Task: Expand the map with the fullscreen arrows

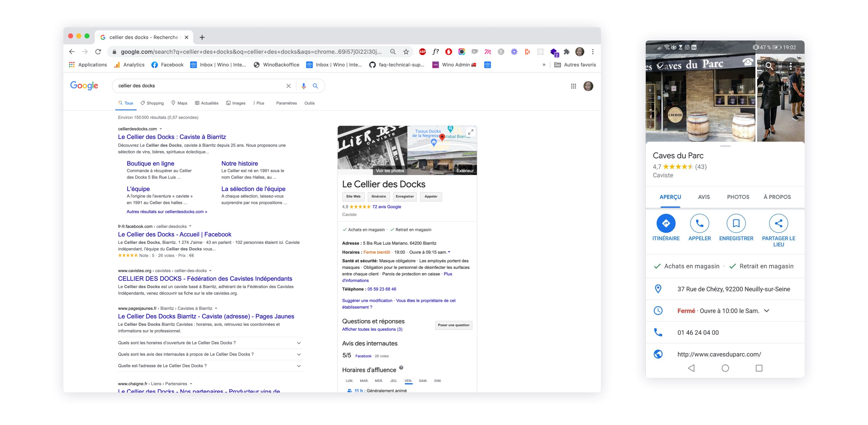Action: 471,132
